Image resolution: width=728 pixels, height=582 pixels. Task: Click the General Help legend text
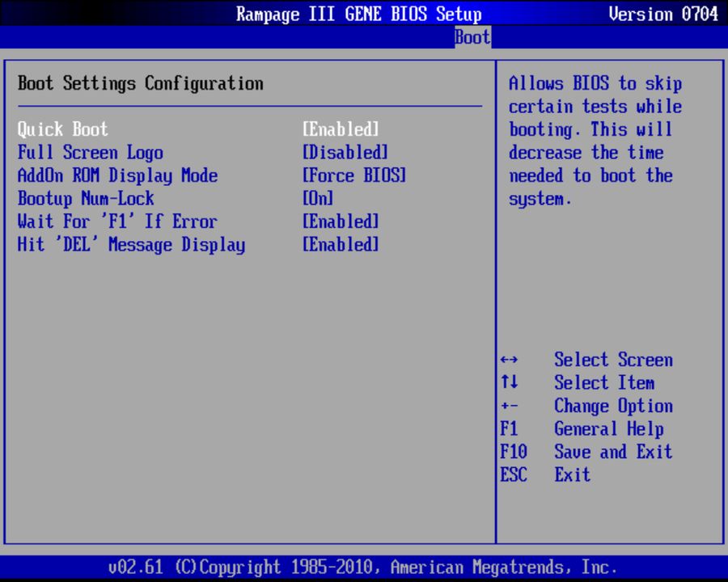608,429
